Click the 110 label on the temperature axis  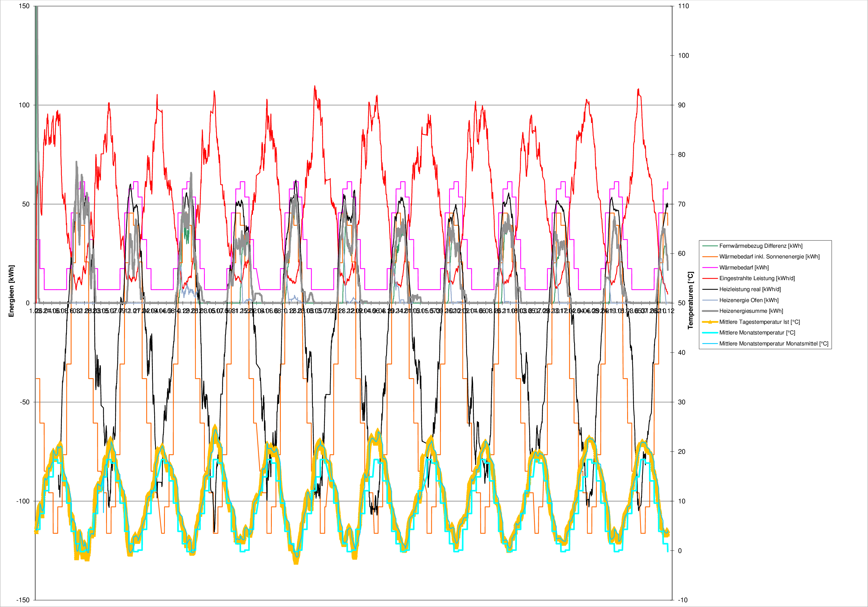coord(683,6)
